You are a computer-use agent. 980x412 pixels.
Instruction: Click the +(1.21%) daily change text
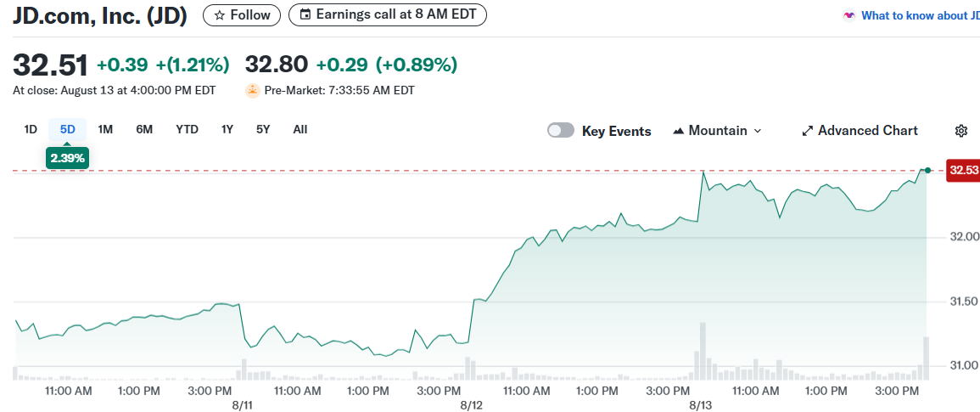click(193, 65)
